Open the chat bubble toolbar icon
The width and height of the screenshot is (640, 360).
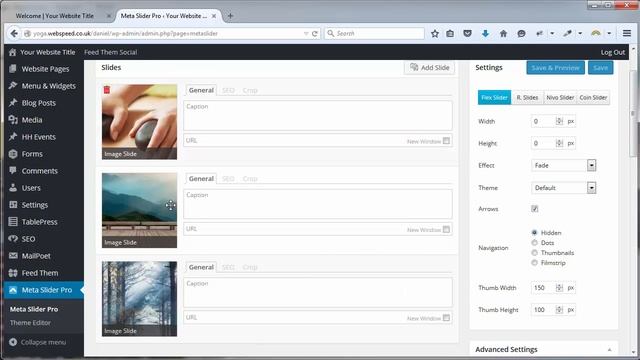pos(521,33)
